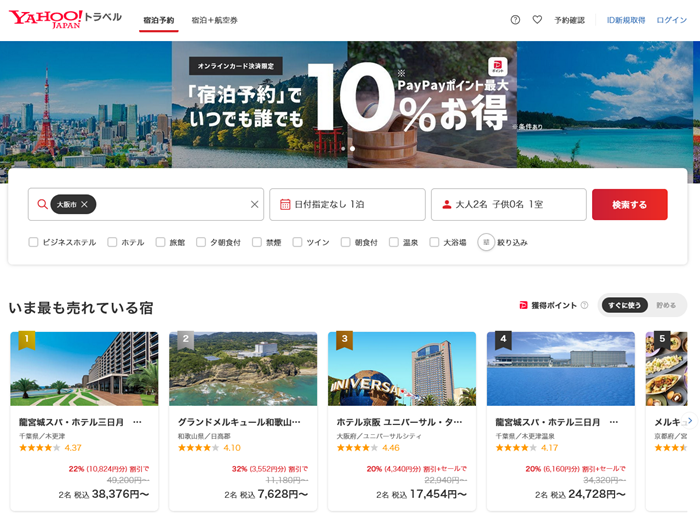Screen dimensions: 700x523
Task: Click ログイン link
Action: (671, 20)
